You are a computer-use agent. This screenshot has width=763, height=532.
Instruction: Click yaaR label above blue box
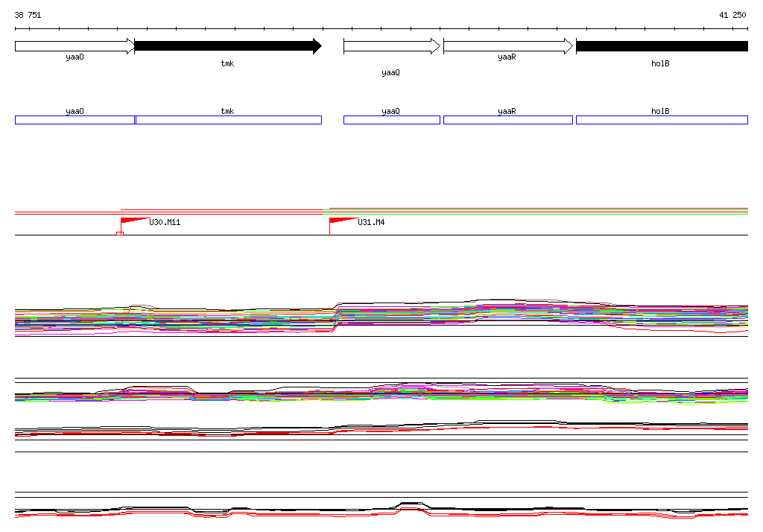pyautogui.click(x=507, y=112)
